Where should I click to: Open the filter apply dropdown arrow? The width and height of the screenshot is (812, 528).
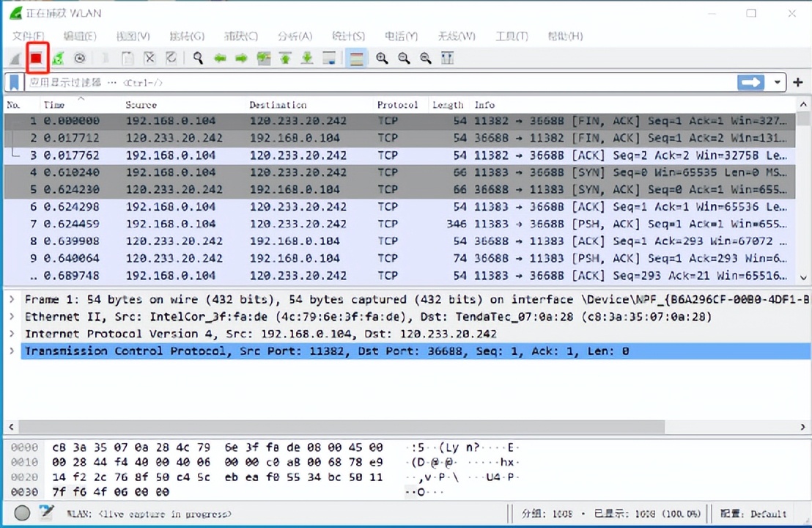click(x=776, y=82)
